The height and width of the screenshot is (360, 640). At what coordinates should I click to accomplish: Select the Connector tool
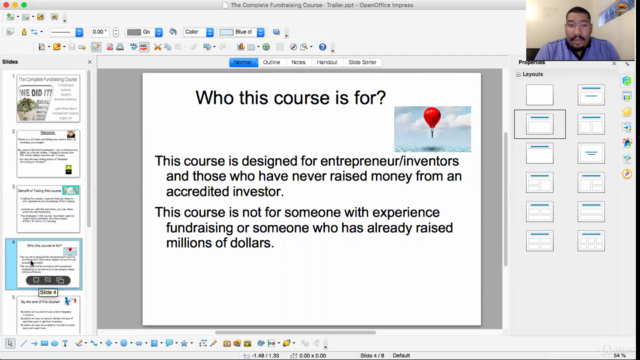(93, 344)
